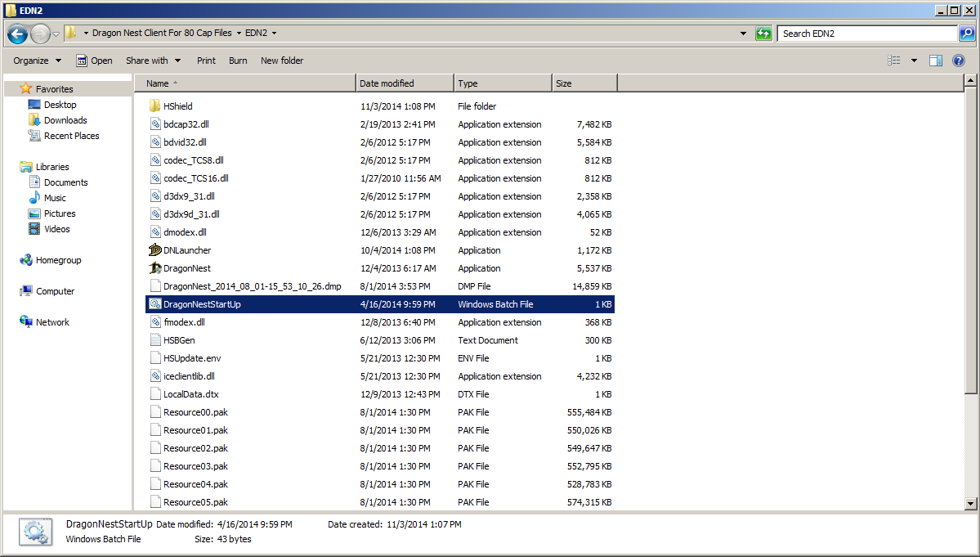Select Resource05.pak file
The height and width of the screenshot is (557, 980).
pos(195,502)
